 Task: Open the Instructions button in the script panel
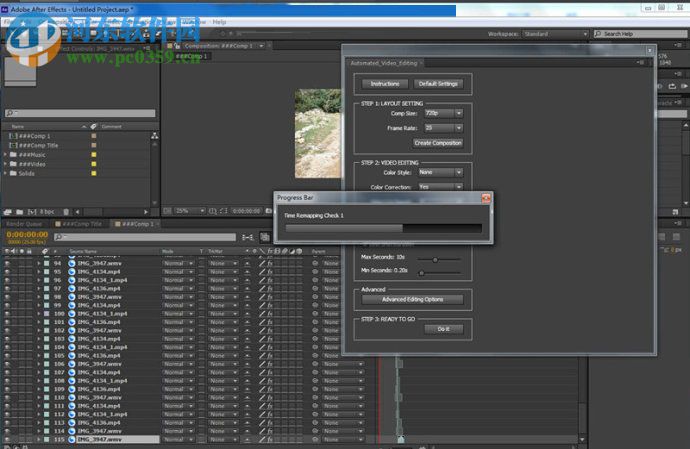click(385, 84)
